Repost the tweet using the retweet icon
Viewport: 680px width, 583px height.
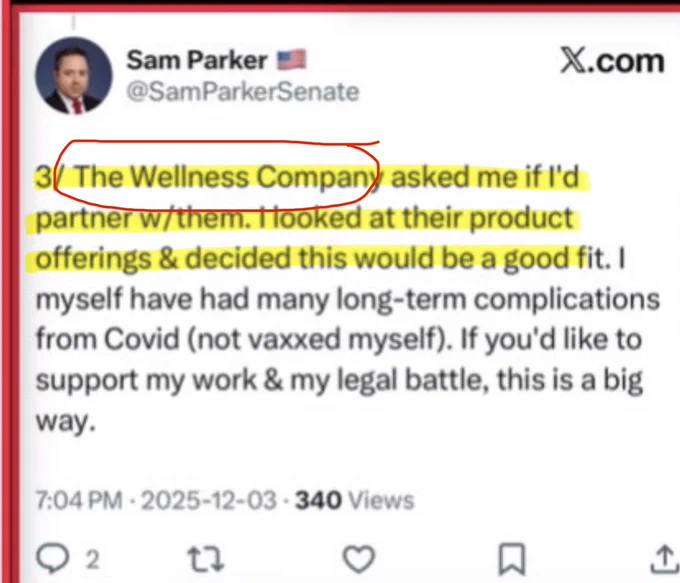(x=206, y=559)
